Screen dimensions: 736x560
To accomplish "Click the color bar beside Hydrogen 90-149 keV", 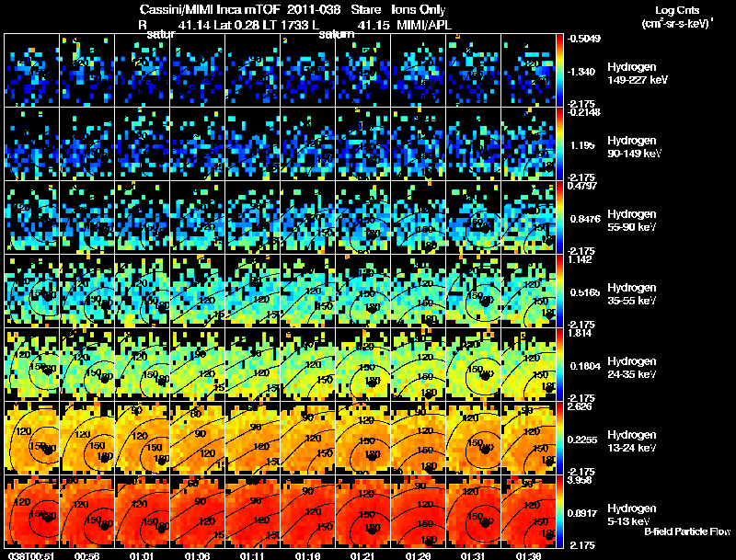I will click(x=559, y=144).
